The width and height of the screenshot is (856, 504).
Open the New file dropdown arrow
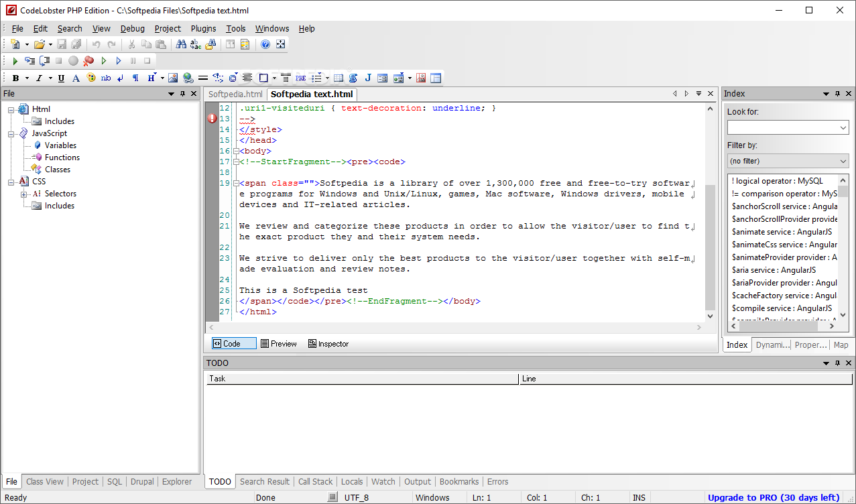[27, 44]
